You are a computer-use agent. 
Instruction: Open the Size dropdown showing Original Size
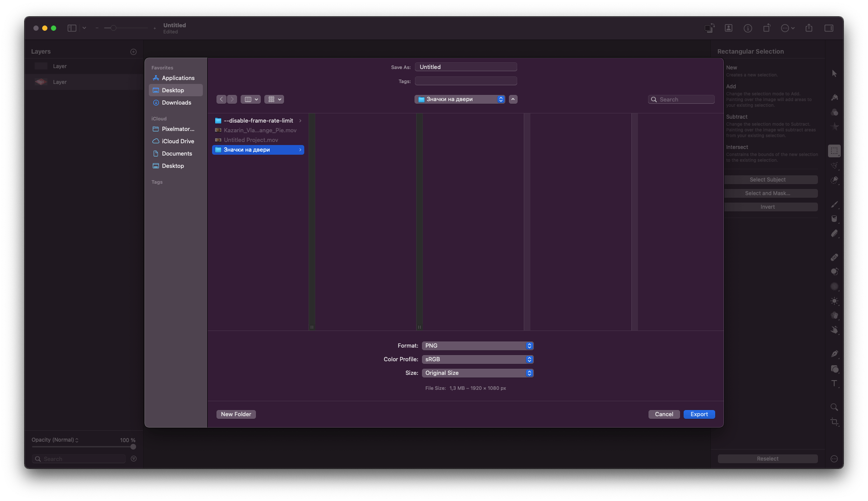(x=477, y=373)
